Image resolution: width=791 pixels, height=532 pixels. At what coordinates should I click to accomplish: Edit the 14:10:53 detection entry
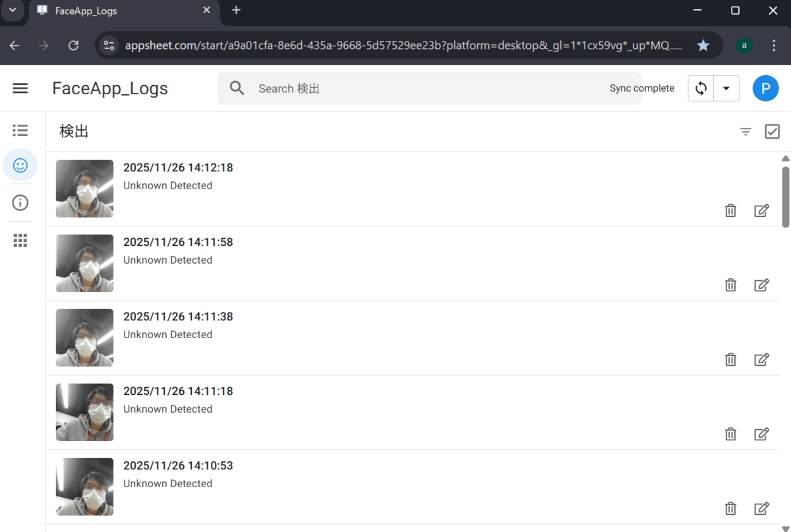point(761,509)
